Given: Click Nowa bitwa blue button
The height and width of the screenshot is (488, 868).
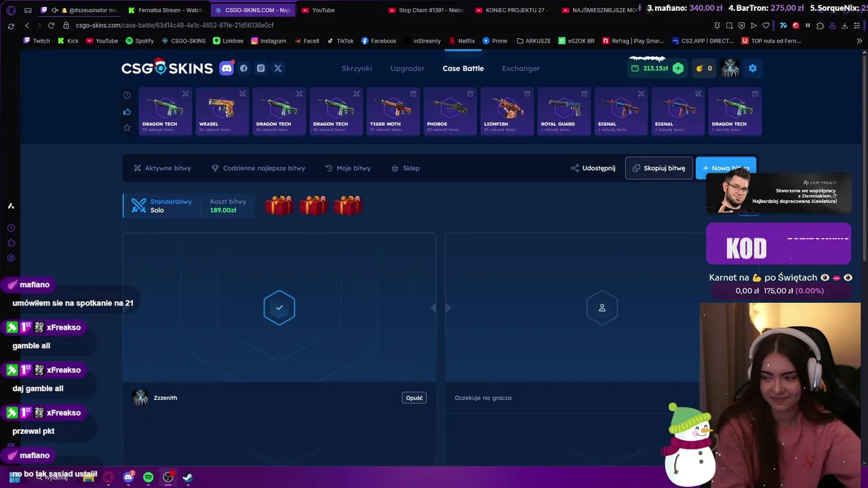Looking at the screenshot, I should tap(726, 168).
